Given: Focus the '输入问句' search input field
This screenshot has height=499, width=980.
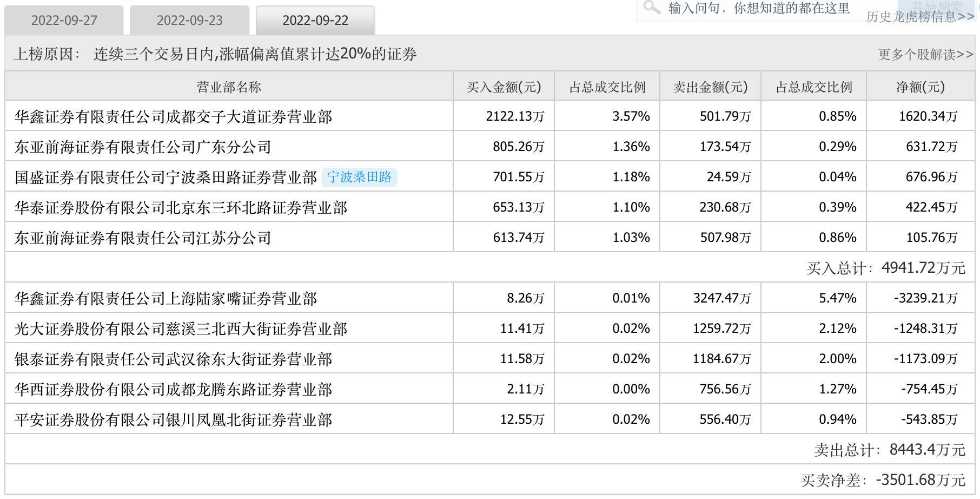Looking at the screenshot, I should 758,9.
